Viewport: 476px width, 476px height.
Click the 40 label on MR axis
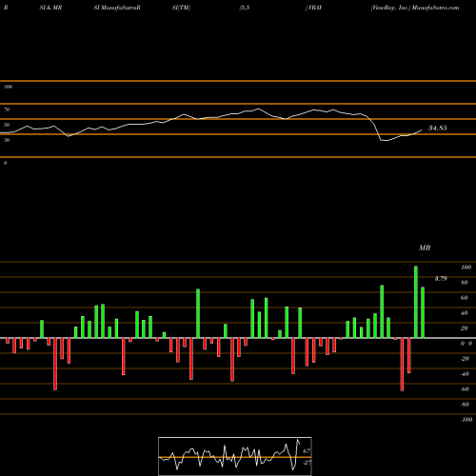tap(465, 313)
